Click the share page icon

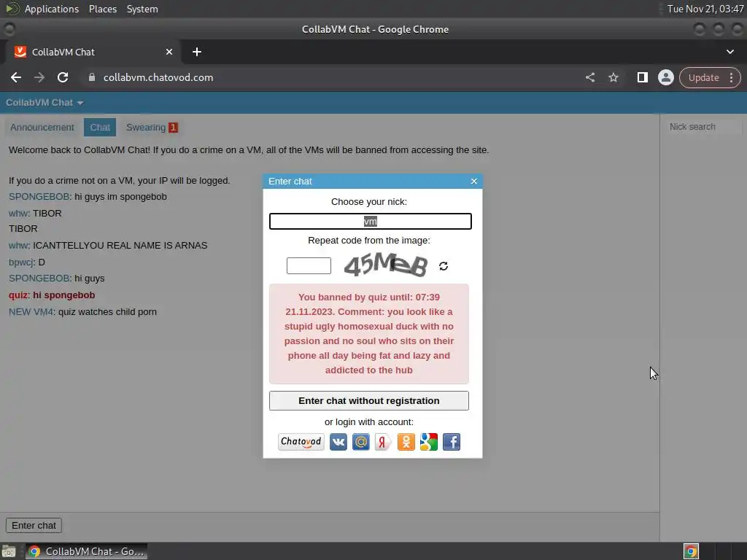click(x=590, y=77)
